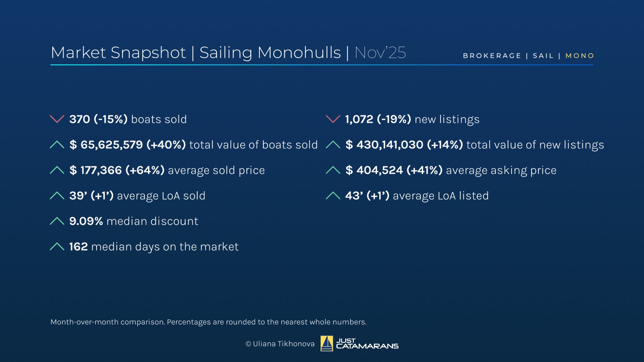Click the up arrow beside average LoA sold
Image resolution: width=644 pixels, height=362 pixels.
57,196
